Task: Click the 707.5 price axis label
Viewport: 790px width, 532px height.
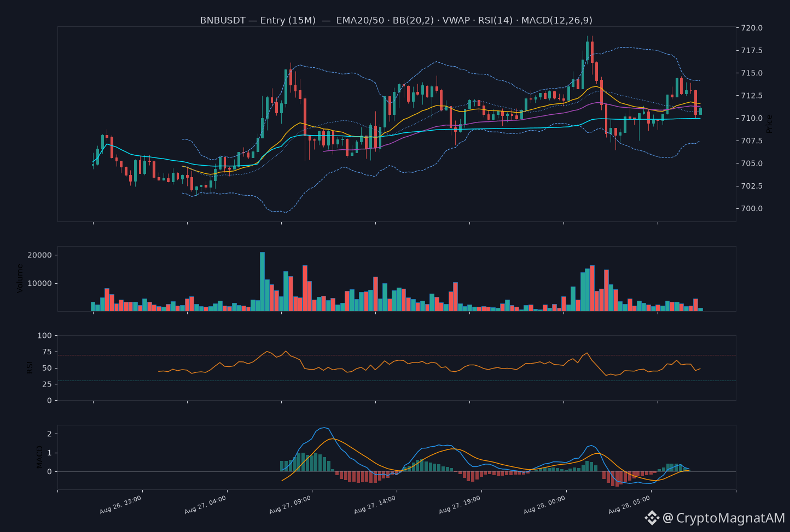Action: pos(752,141)
